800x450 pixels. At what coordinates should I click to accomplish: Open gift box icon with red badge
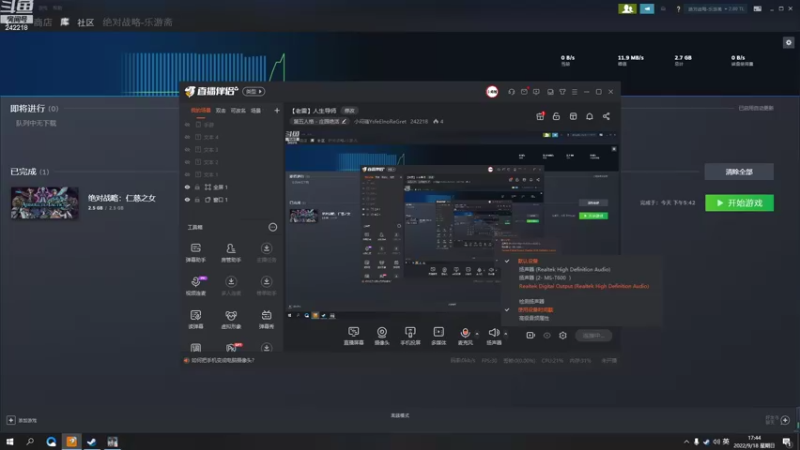coord(540,116)
